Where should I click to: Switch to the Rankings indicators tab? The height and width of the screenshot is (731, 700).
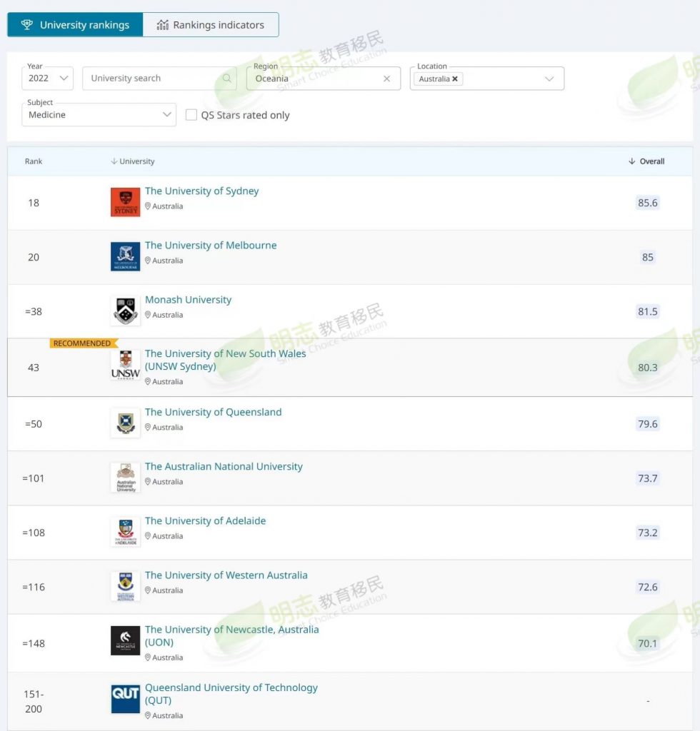point(211,25)
